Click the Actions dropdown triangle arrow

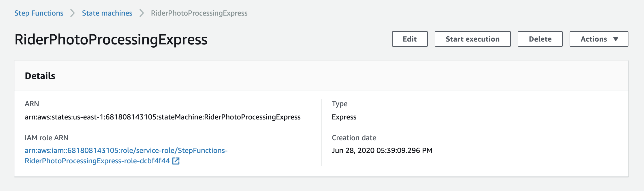click(616, 39)
